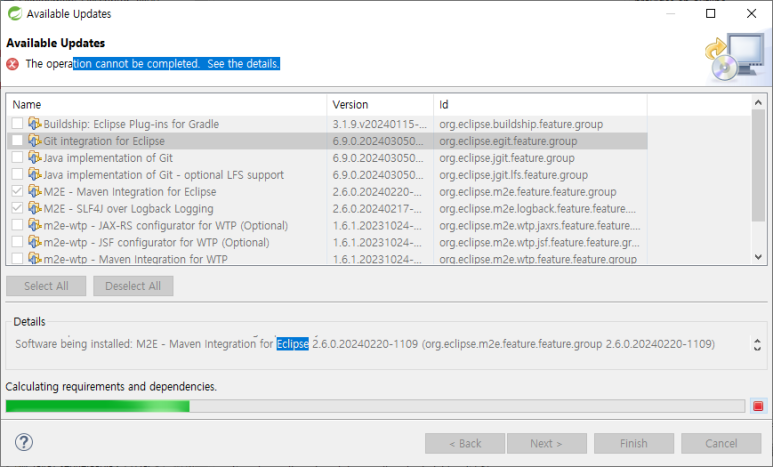Click the Id column header

click(x=540, y=105)
